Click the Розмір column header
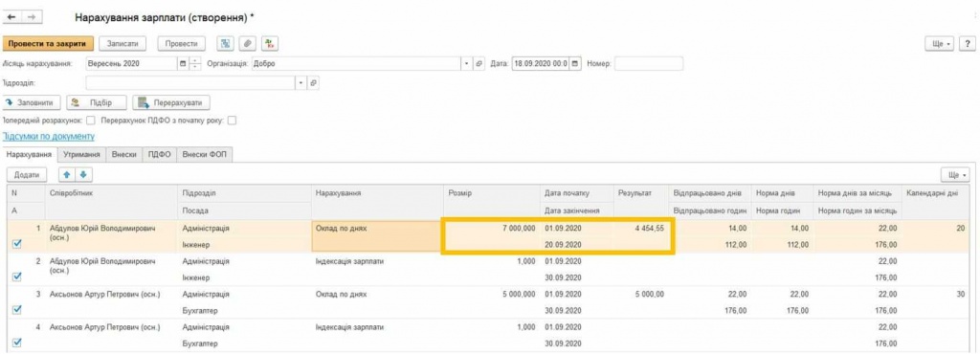980x354 pixels. (492, 193)
